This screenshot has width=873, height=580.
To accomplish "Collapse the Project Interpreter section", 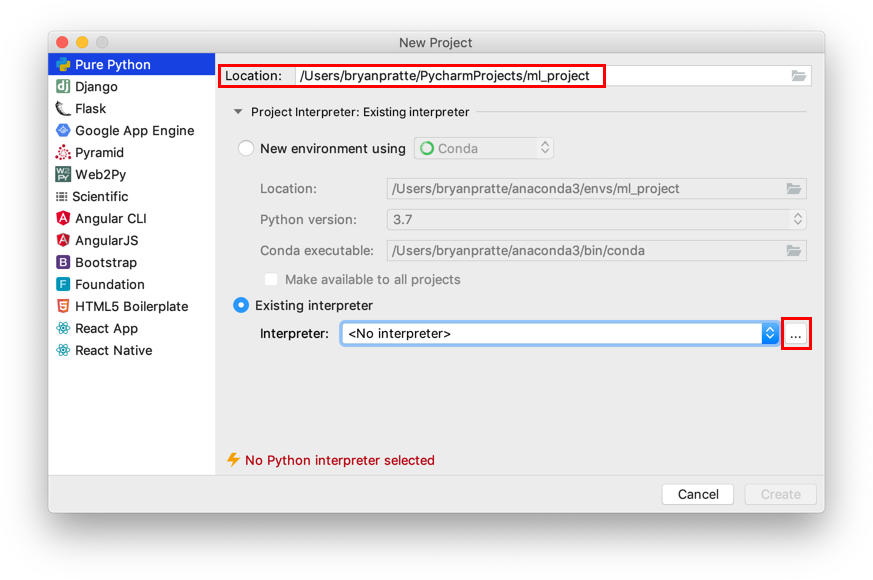I will [238, 112].
